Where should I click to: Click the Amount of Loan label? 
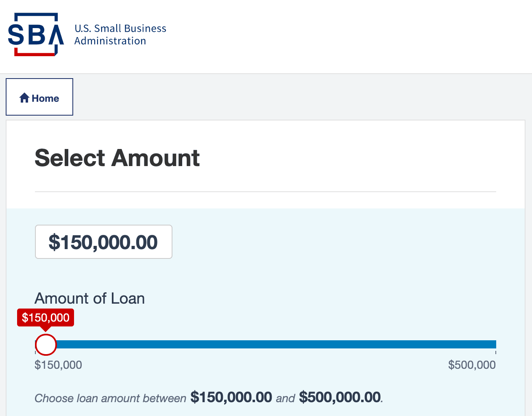tap(90, 298)
